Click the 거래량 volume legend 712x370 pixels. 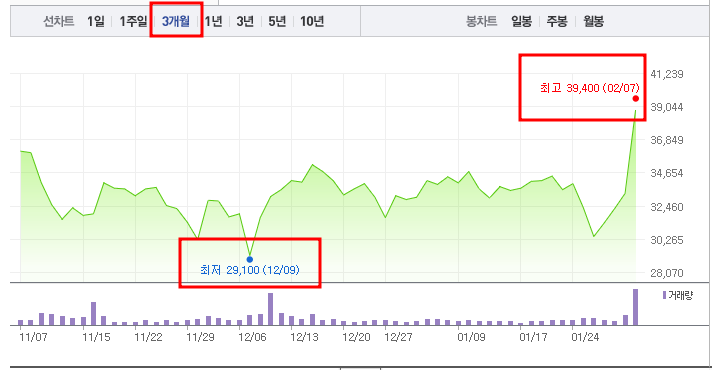(x=677, y=296)
